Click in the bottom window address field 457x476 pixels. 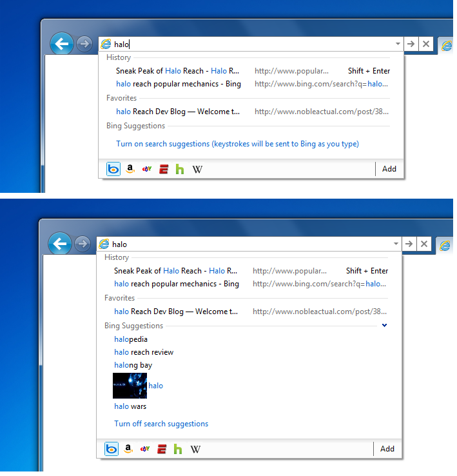pyautogui.click(x=250, y=244)
